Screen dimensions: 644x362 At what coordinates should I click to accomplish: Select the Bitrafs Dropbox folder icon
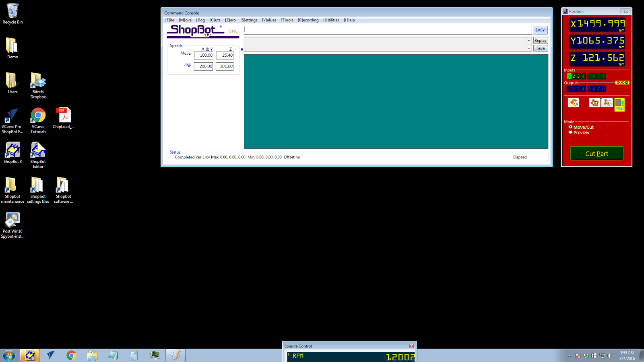(38, 86)
